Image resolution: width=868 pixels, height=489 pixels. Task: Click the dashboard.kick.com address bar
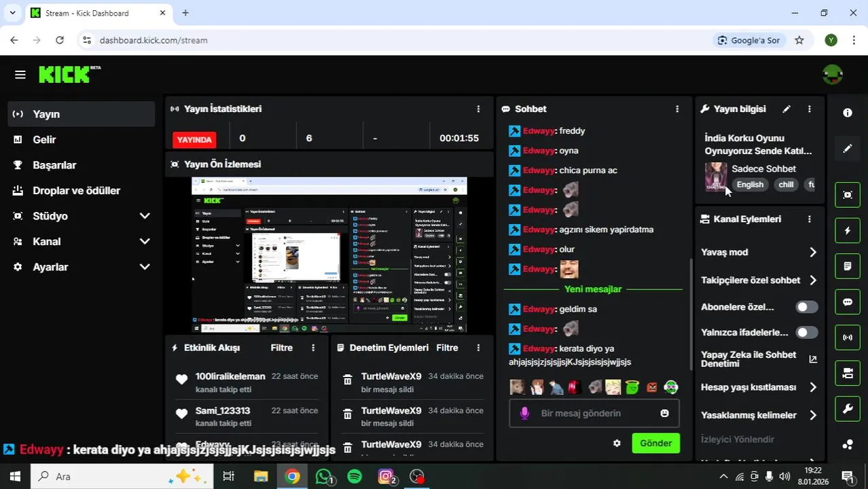[x=401, y=40]
